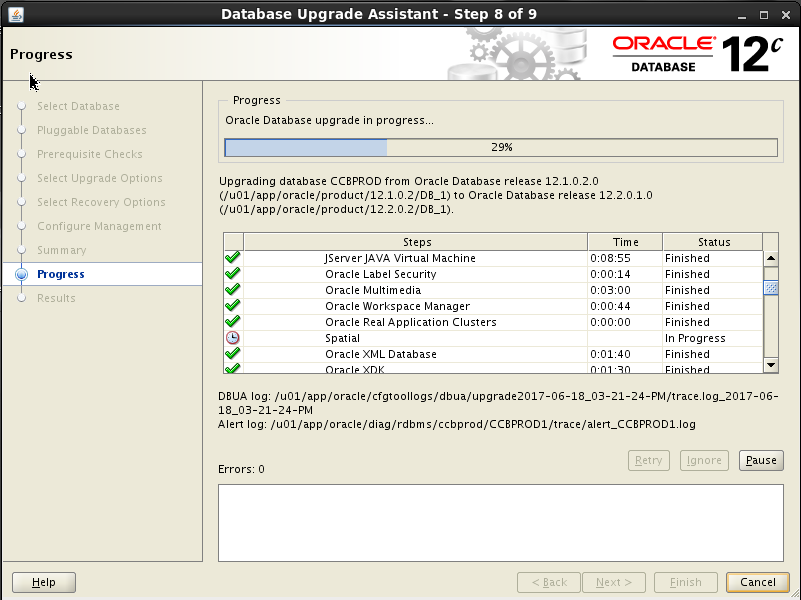Click the green checkmark beside Oracle Real Application Clusters
801x600 pixels.
232,322
